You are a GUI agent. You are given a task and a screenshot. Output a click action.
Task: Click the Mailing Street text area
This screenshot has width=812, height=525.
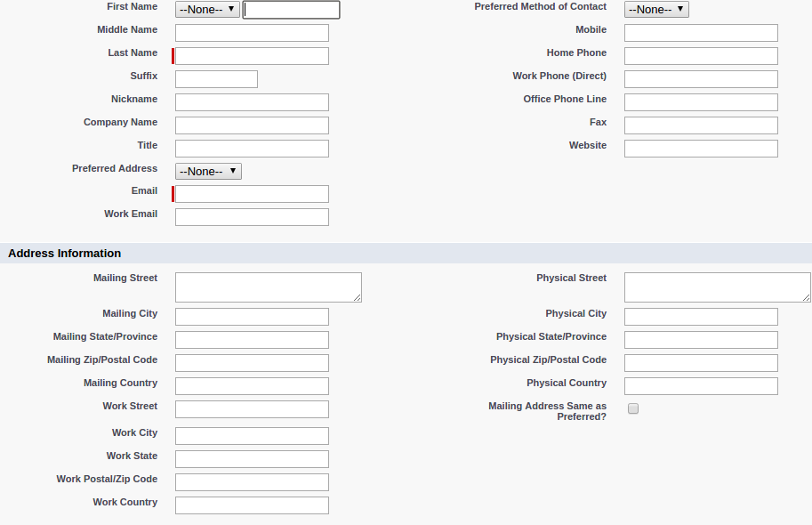(x=268, y=287)
